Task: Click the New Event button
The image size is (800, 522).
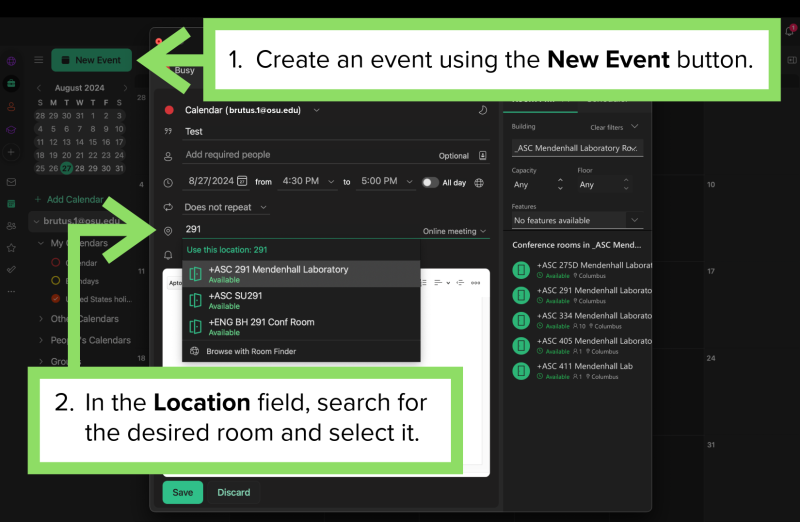Action: click(91, 60)
